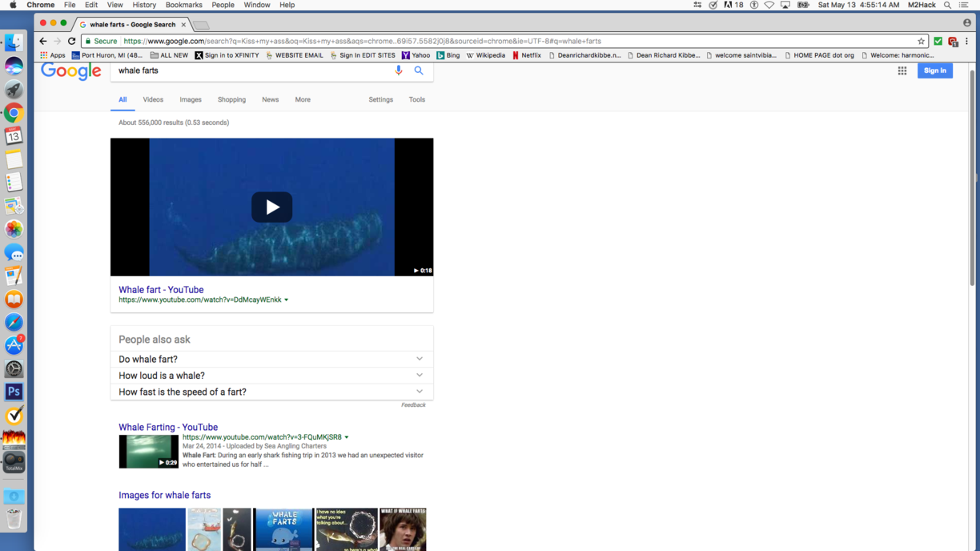Open the Bookmarks menu in menu bar

click(183, 5)
